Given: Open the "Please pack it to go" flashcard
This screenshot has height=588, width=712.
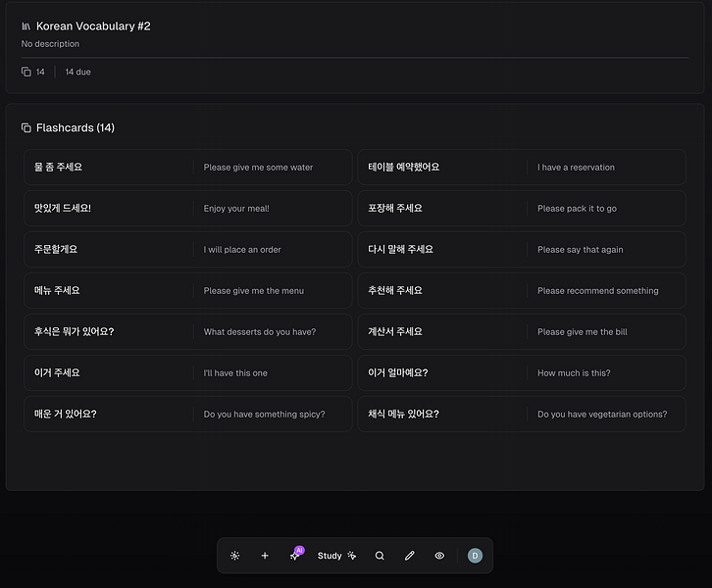Looking at the screenshot, I should pyautogui.click(x=521, y=209).
